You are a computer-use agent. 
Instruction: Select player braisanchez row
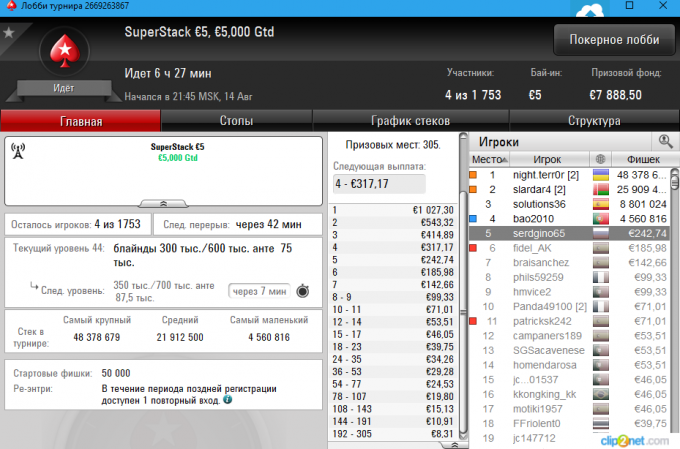pyautogui.click(x=569, y=262)
